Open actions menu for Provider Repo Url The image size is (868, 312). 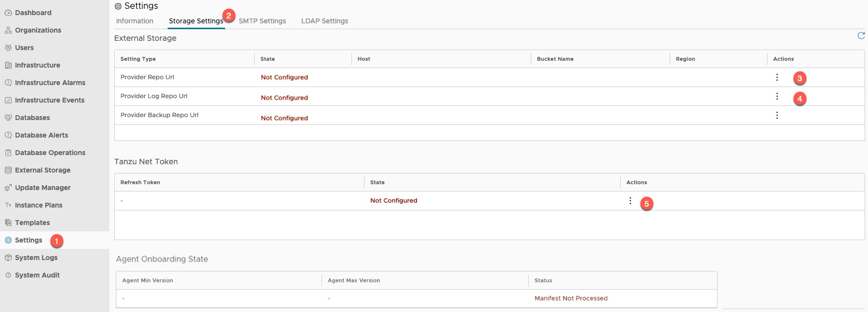pyautogui.click(x=777, y=77)
